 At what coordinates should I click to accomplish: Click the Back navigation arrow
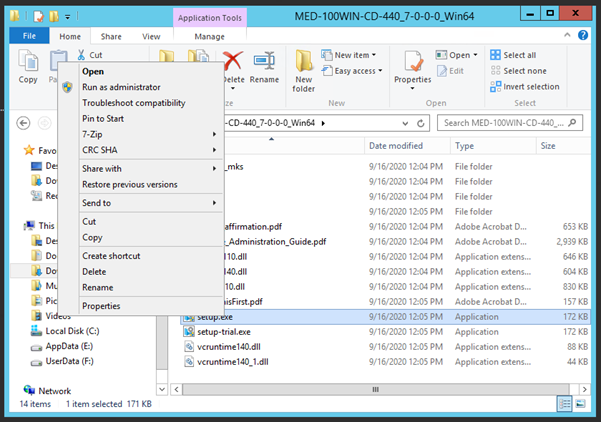click(x=23, y=123)
